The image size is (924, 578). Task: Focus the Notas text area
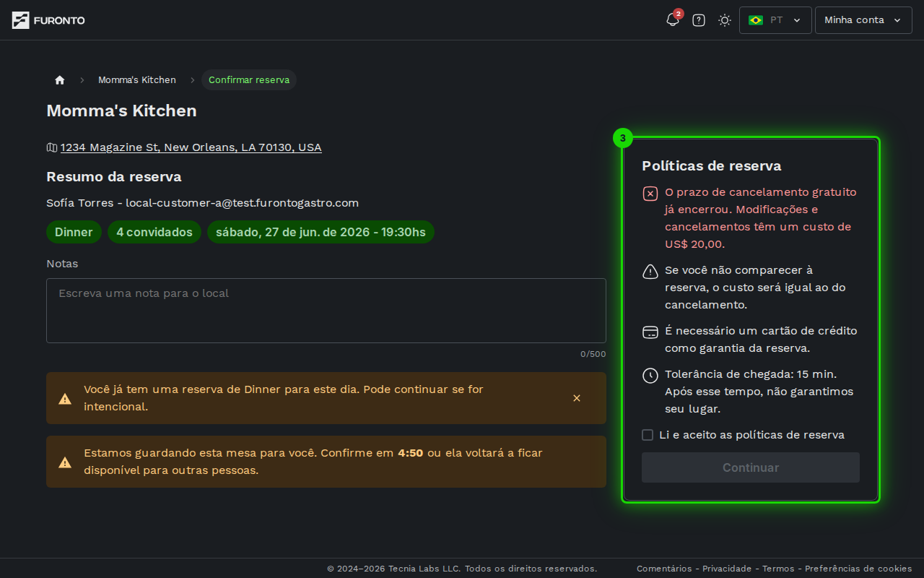[x=326, y=311]
